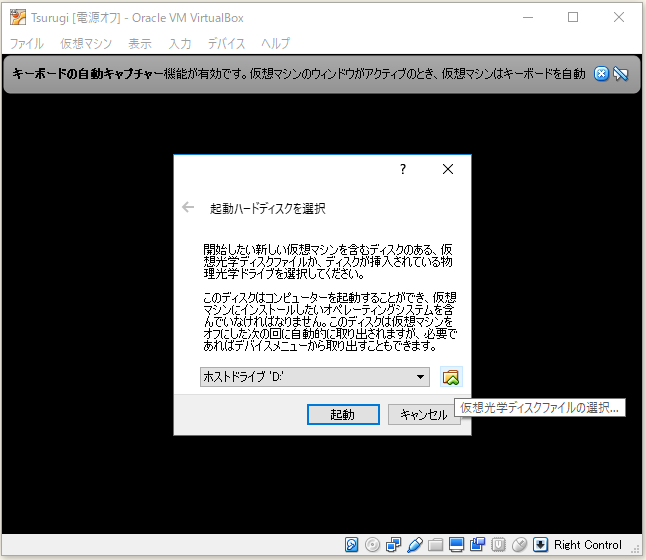Click the network adapters status icon
Viewport: 646px width, 560px height.
click(393, 545)
